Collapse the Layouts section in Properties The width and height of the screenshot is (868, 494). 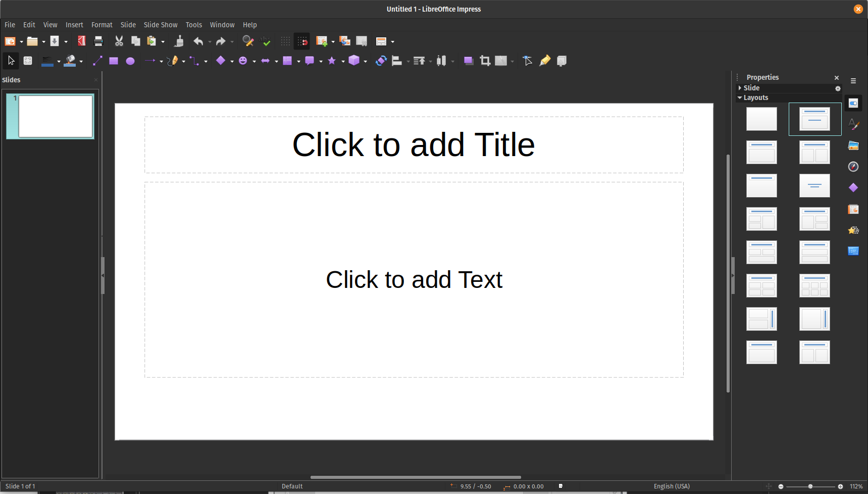(740, 97)
